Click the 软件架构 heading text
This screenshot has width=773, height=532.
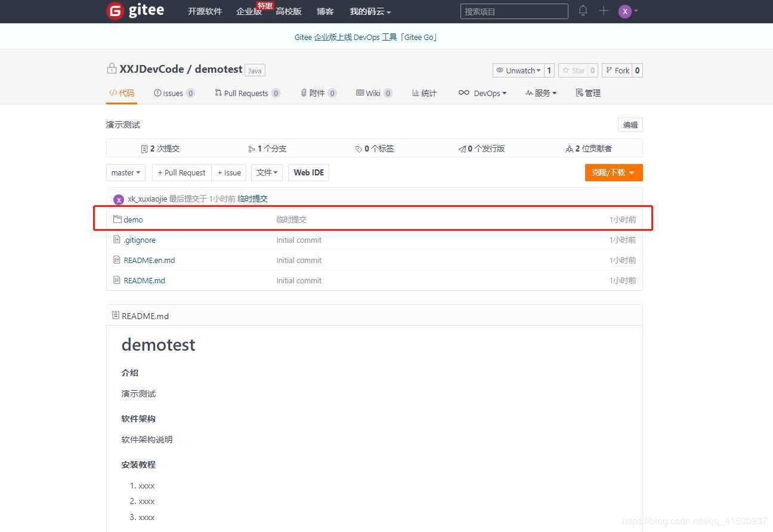click(x=138, y=419)
